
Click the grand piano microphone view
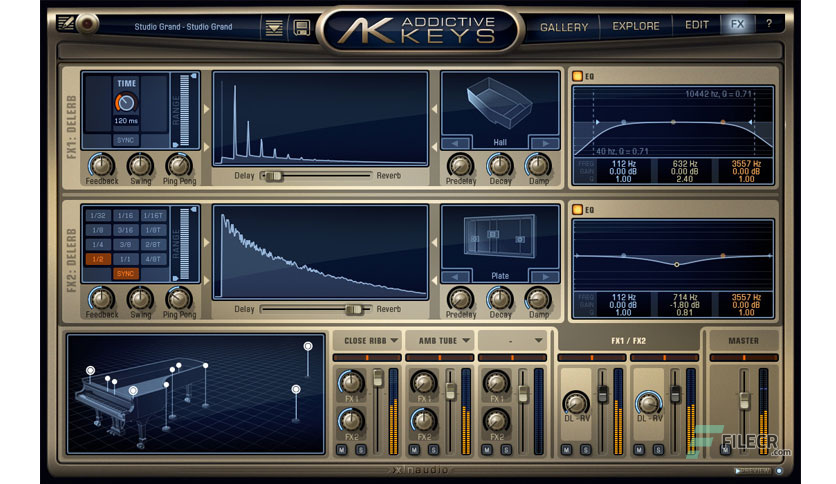click(196, 393)
